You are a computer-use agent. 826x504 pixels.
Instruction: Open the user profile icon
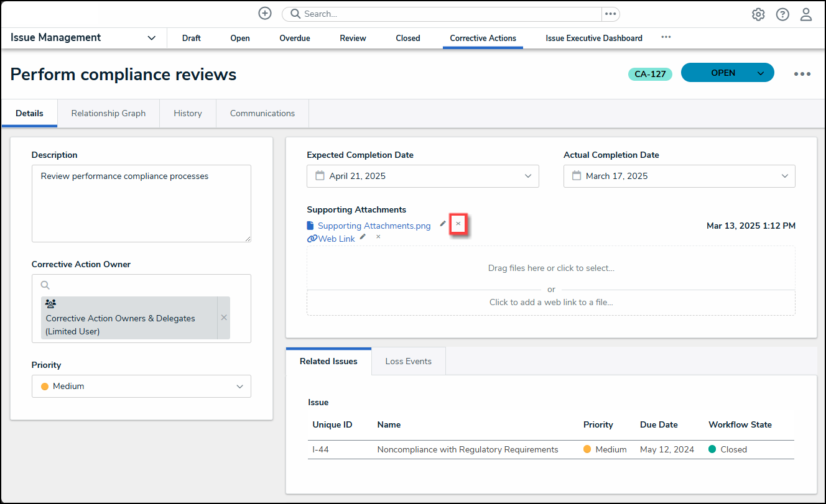806,14
